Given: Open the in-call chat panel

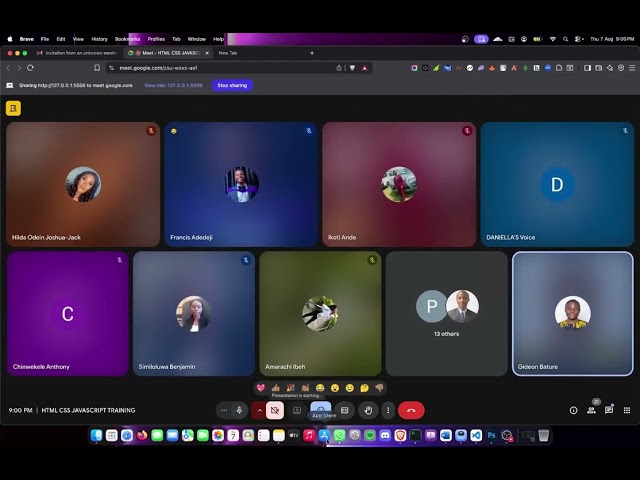Looking at the screenshot, I should 608,410.
